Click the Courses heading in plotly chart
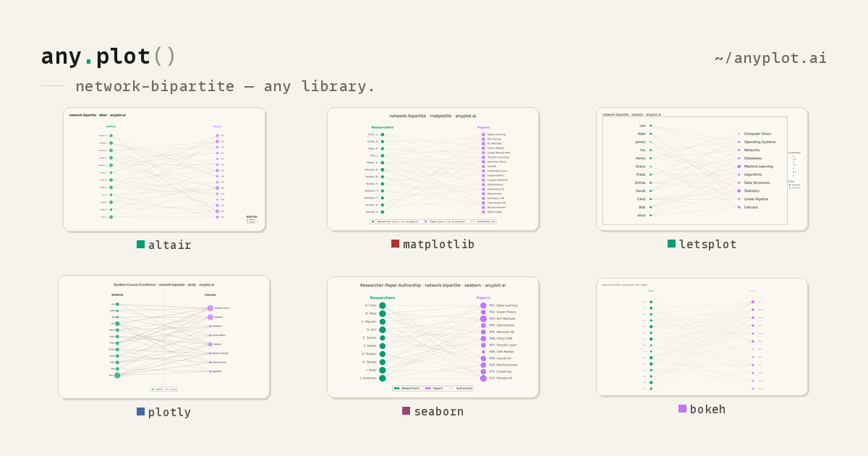Image resolution: width=868 pixels, height=456 pixels. click(x=210, y=295)
